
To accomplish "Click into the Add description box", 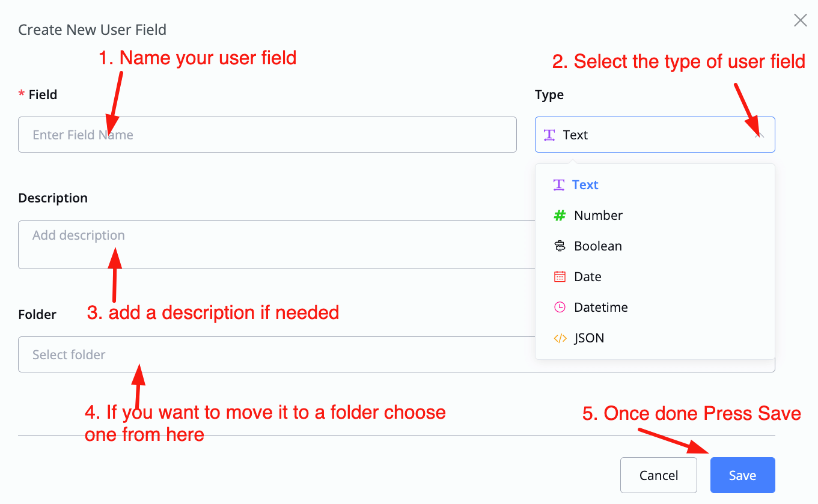I will click(276, 244).
